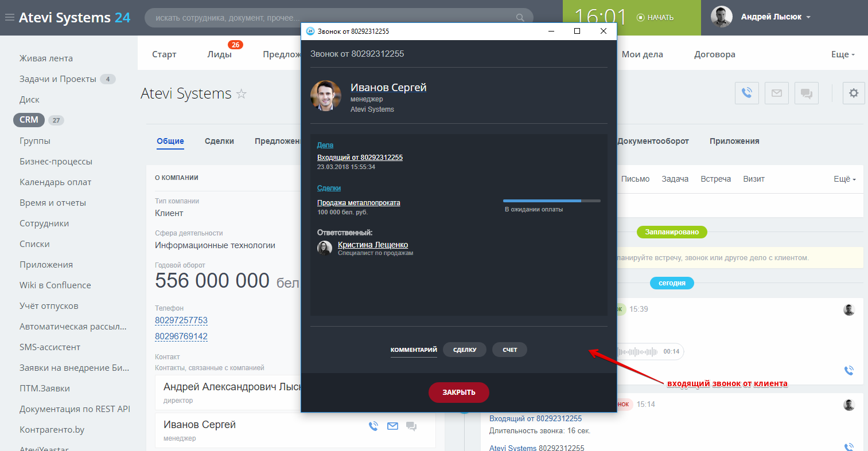Click the Сделки heading link in the call window
This screenshot has height=451, width=868.
tap(329, 188)
